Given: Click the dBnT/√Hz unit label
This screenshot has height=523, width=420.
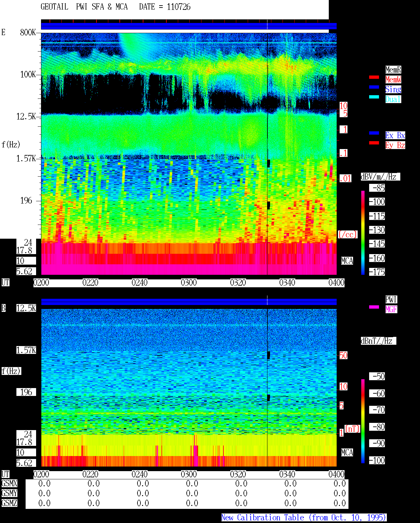Looking at the screenshot, I should pos(378,341).
